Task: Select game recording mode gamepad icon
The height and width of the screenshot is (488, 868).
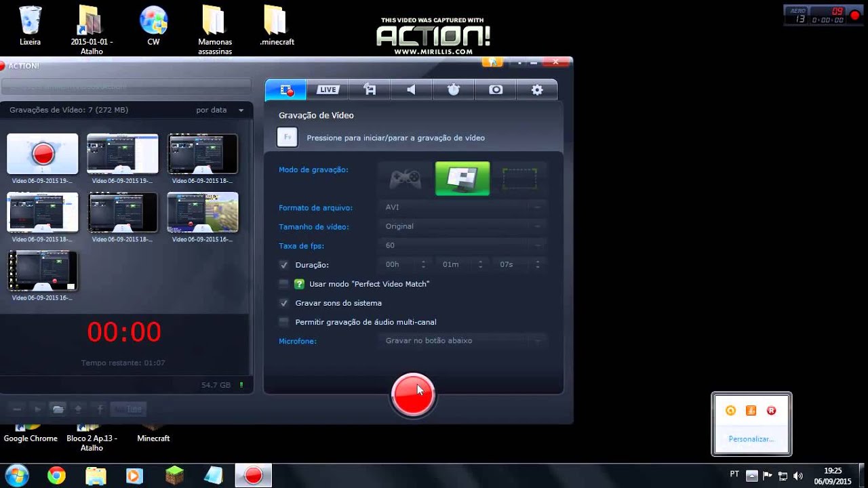Action: [405, 178]
